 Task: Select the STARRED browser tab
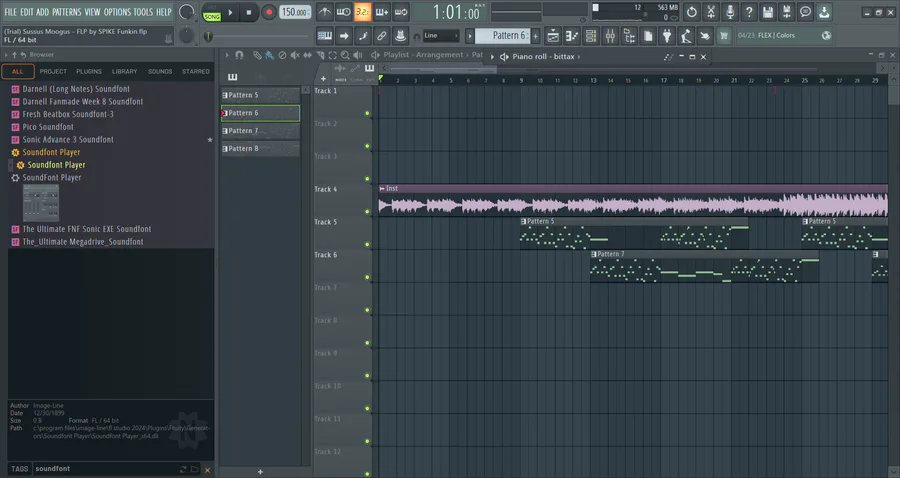tap(196, 72)
